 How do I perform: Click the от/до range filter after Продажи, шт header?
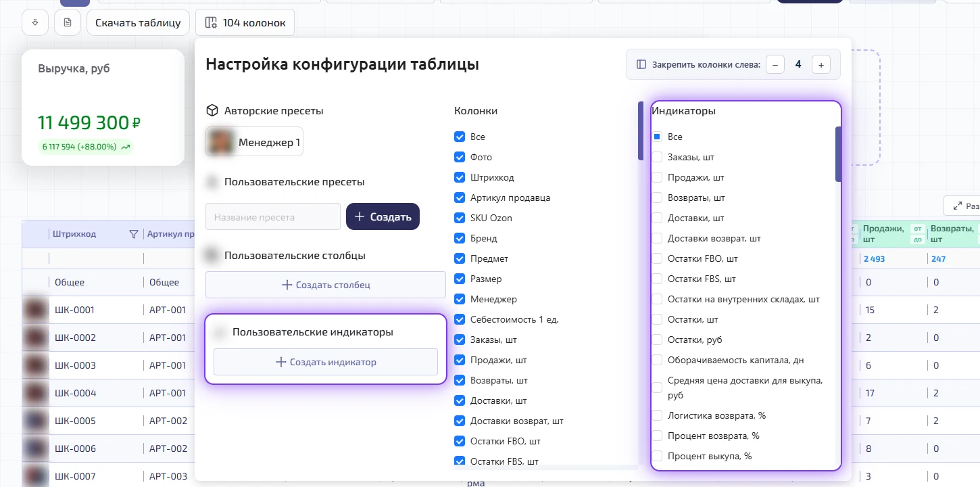(917, 234)
